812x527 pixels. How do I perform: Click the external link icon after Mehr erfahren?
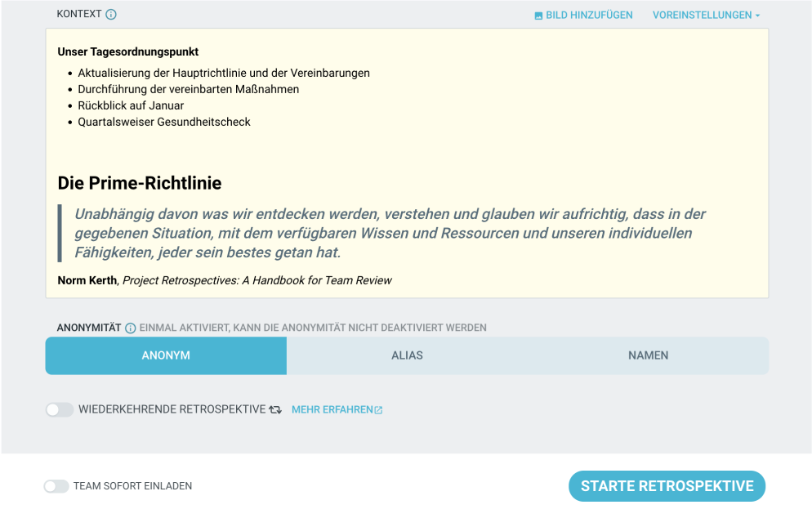378,410
